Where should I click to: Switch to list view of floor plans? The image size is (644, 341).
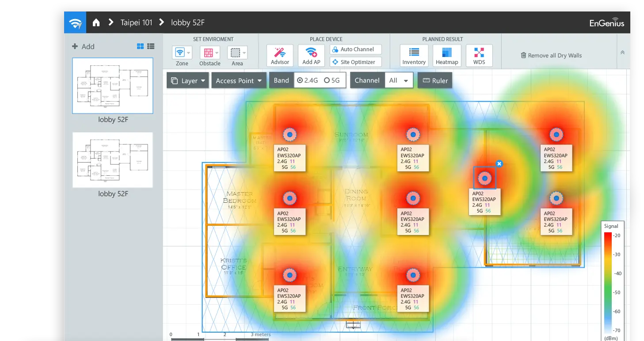151,46
